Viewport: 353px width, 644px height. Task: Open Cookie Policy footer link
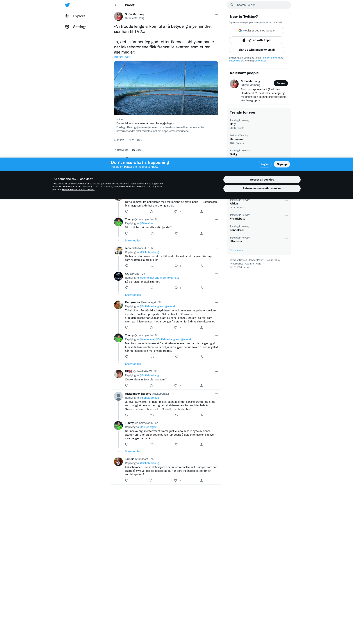coord(273,260)
